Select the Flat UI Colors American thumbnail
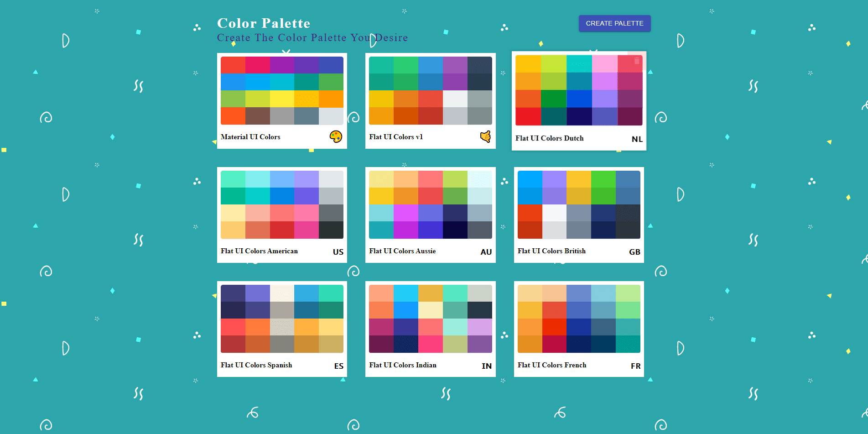The width and height of the screenshot is (868, 434). coord(282,205)
